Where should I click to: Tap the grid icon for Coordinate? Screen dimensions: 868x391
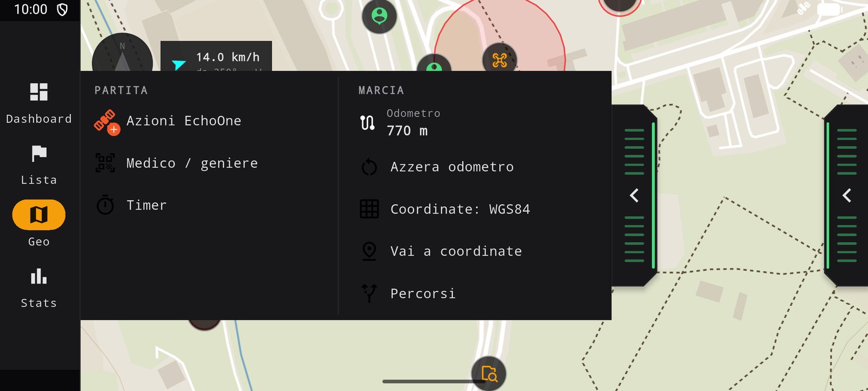(x=369, y=209)
